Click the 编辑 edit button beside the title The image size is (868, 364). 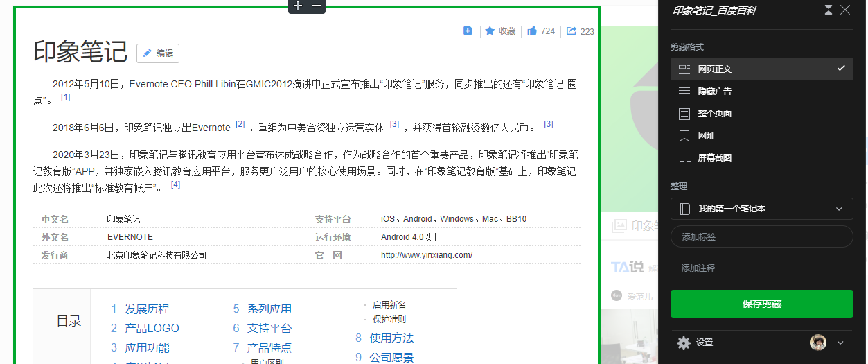pyautogui.click(x=158, y=53)
